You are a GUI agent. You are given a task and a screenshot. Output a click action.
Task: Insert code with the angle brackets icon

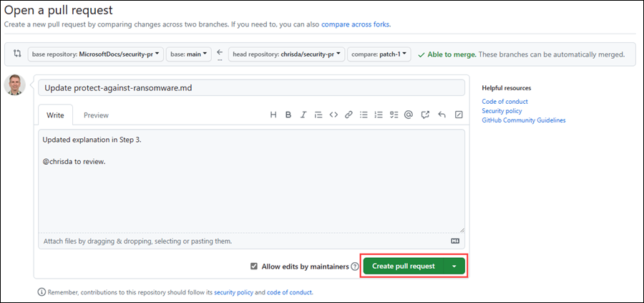pyautogui.click(x=333, y=115)
